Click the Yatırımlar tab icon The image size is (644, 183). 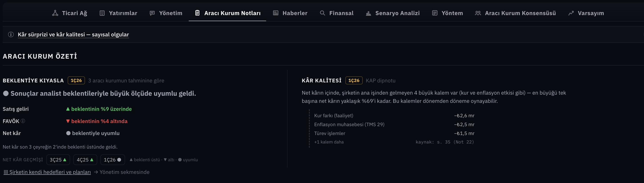(x=102, y=13)
